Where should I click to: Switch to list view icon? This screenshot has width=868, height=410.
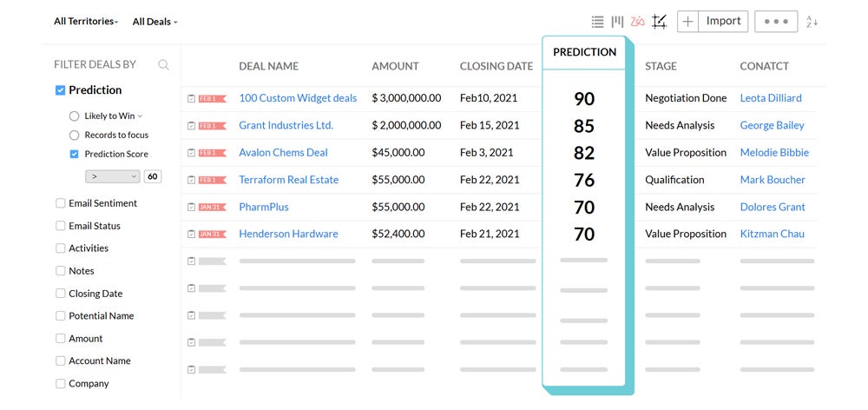597,22
